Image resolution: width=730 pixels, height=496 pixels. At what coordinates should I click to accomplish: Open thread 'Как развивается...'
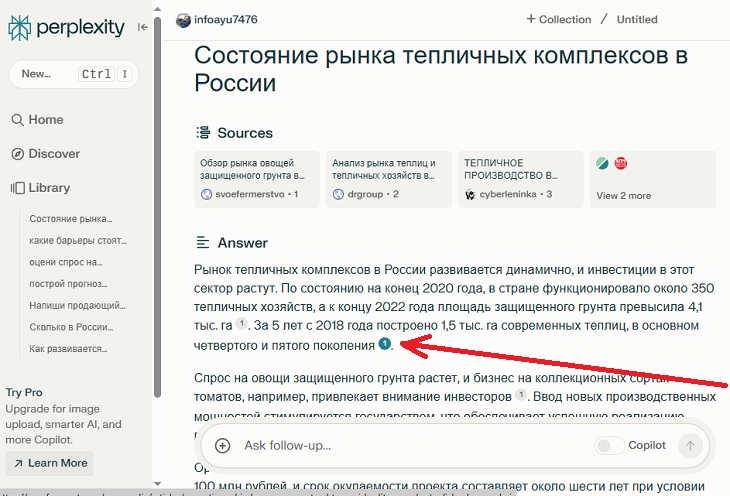pyautogui.click(x=68, y=349)
